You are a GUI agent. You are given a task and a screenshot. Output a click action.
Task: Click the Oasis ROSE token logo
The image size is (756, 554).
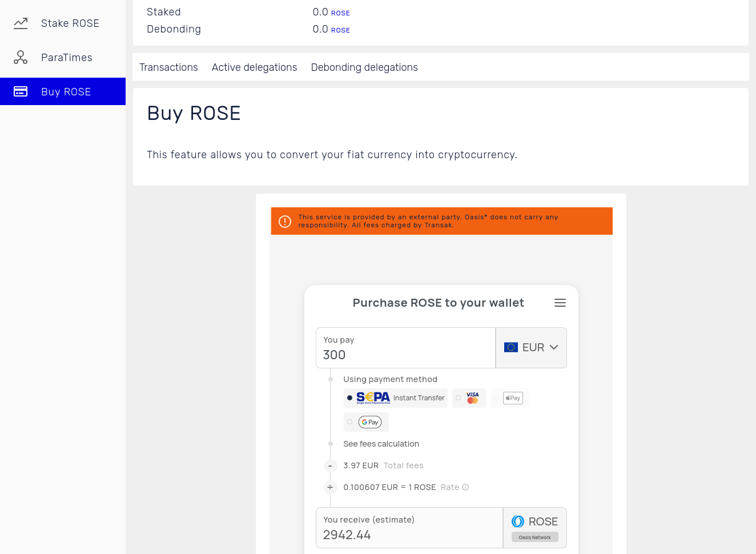click(x=518, y=521)
